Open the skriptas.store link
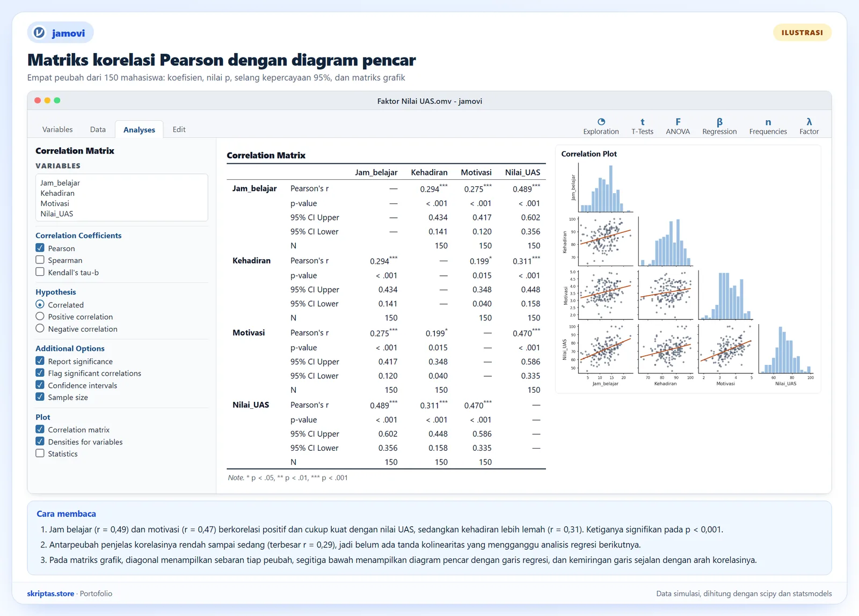 pos(50,593)
